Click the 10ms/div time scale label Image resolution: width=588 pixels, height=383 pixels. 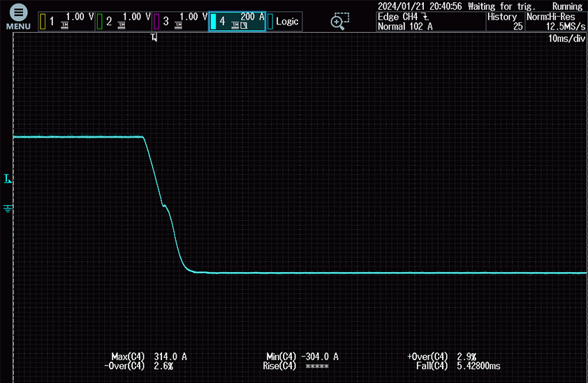[x=566, y=39]
